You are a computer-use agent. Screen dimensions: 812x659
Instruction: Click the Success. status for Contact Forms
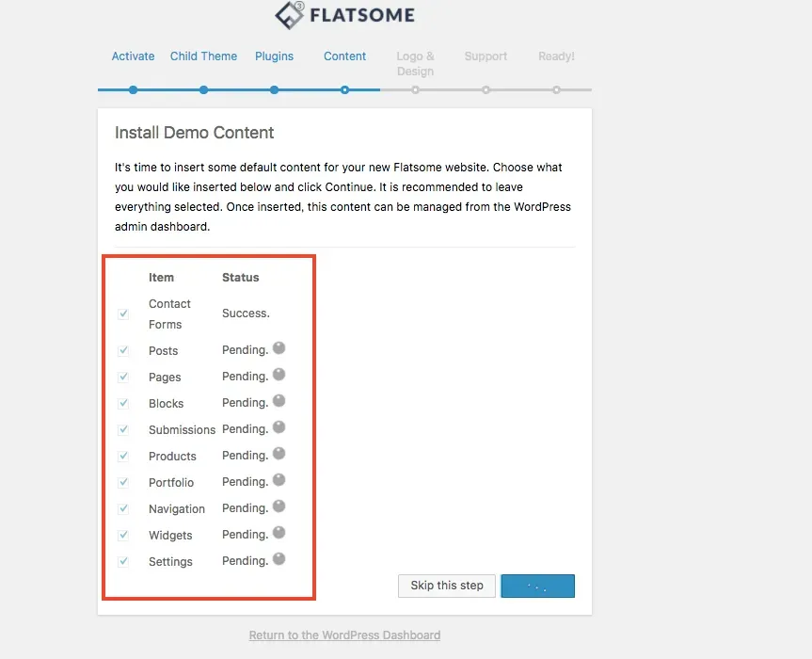tap(246, 313)
